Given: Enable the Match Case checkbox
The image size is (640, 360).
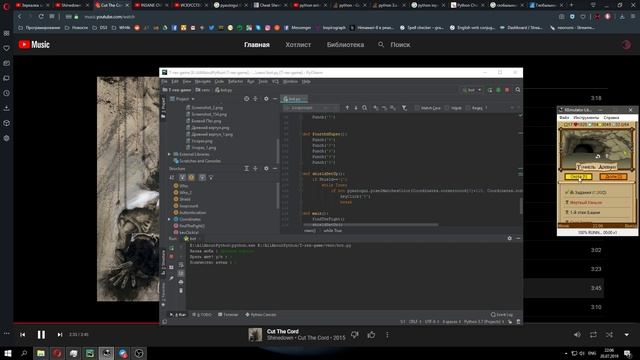Looking at the screenshot, I should pos(417,108).
